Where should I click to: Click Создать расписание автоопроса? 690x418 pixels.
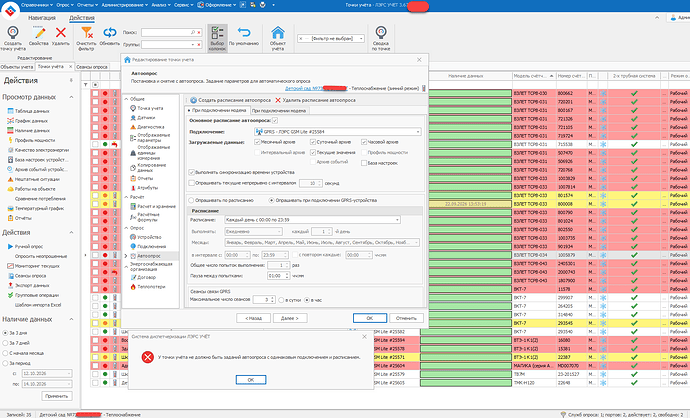click(230, 100)
